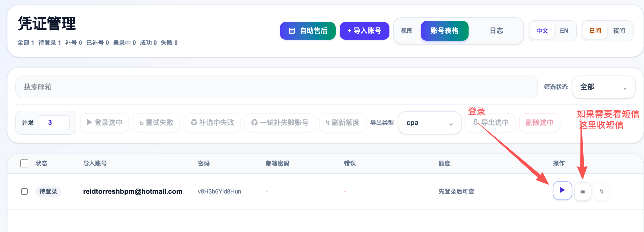This screenshot has height=232, width=644.
Task: Enable 日间 day theme
Action: (x=595, y=31)
